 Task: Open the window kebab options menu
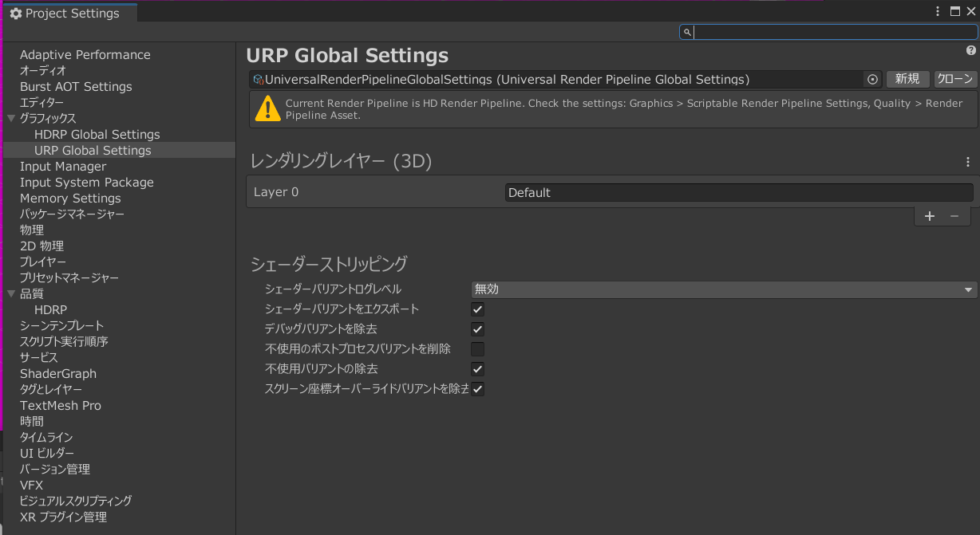[x=938, y=11]
